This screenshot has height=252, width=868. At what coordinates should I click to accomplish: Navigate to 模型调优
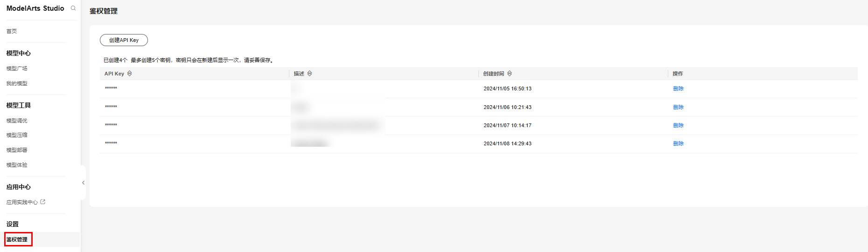(x=17, y=121)
